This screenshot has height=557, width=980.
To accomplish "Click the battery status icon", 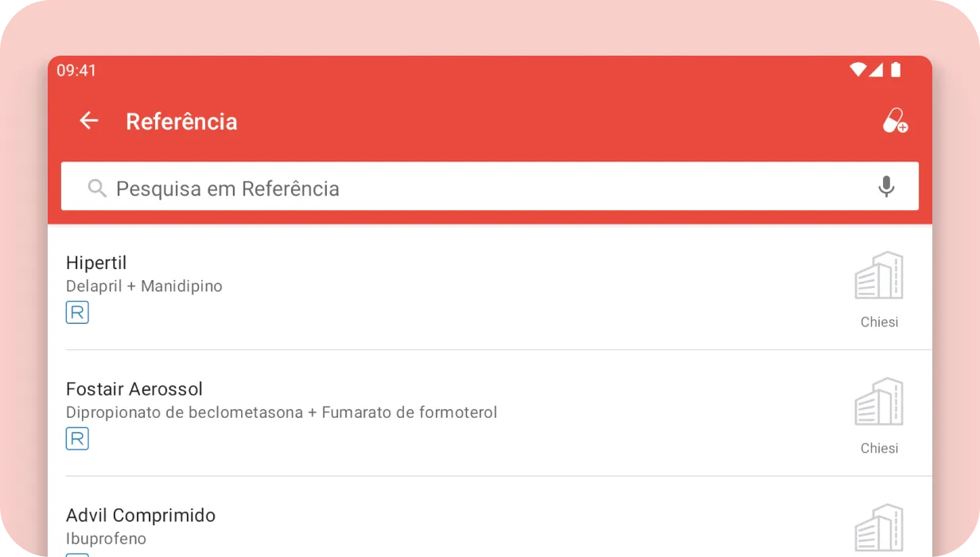I will pyautogui.click(x=896, y=70).
